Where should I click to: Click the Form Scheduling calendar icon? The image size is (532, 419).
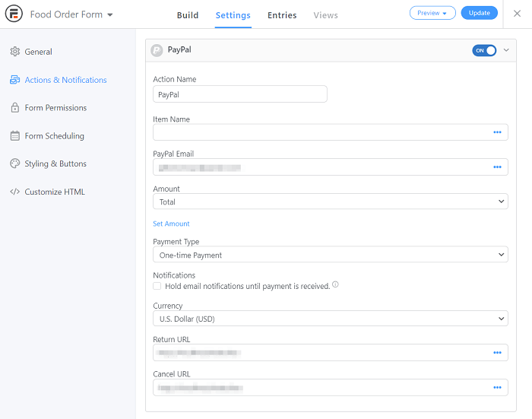[15, 136]
